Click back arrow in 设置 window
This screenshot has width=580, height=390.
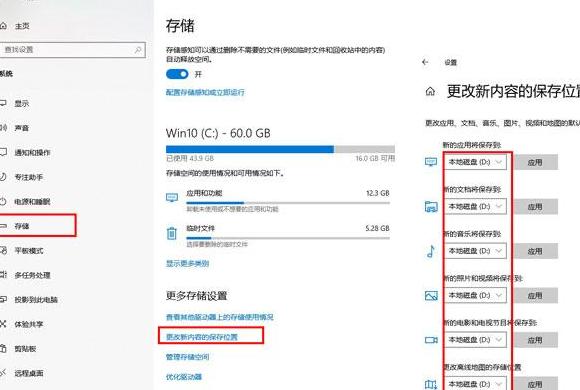(425, 62)
